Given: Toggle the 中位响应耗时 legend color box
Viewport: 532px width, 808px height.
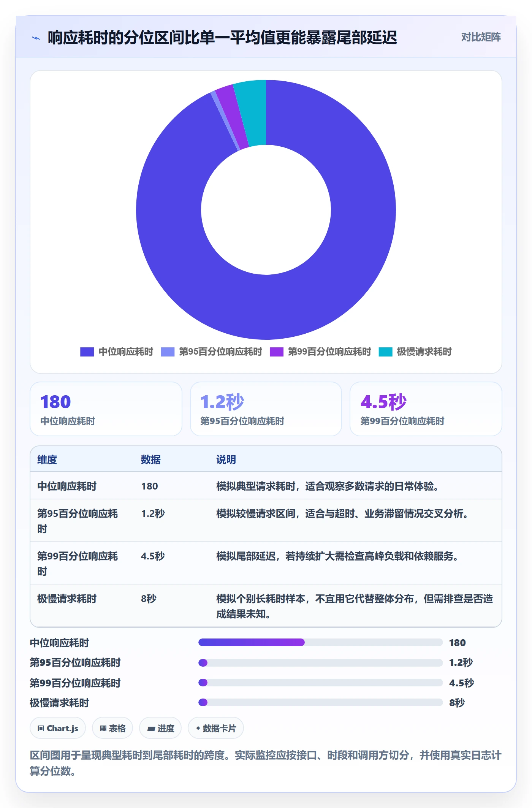Looking at the screenshot, I should tap(87, 352).
